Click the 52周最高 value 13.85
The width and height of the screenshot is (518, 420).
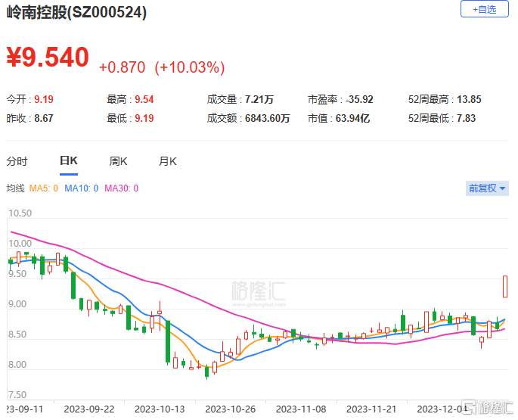coord(469,99)
